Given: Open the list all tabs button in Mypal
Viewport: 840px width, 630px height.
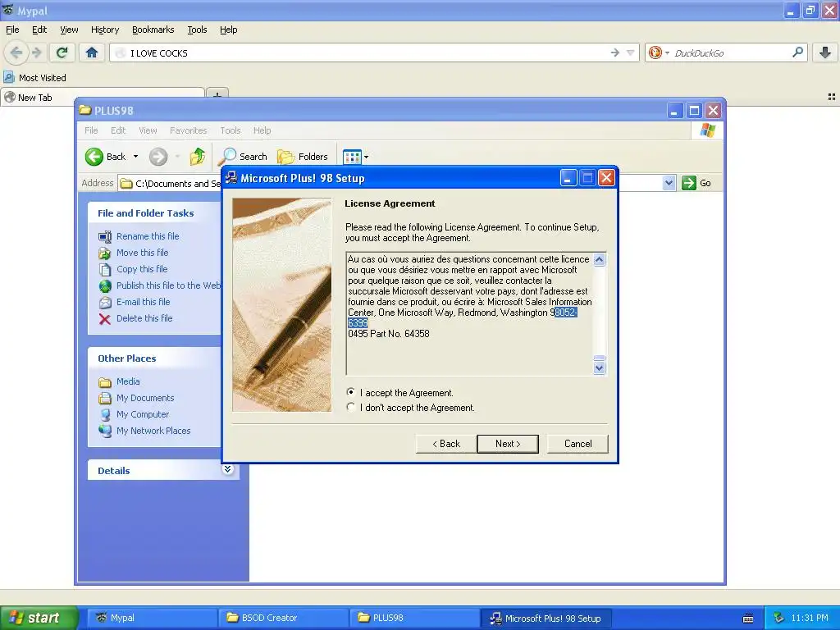Looking at the screenshot, I should 832,97.
